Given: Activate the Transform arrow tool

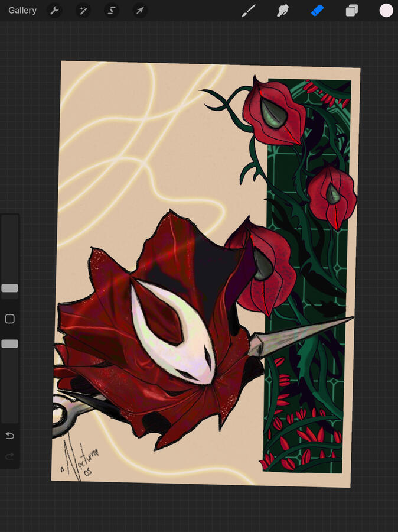Looking at the screenshot, I should click(139, 11).
